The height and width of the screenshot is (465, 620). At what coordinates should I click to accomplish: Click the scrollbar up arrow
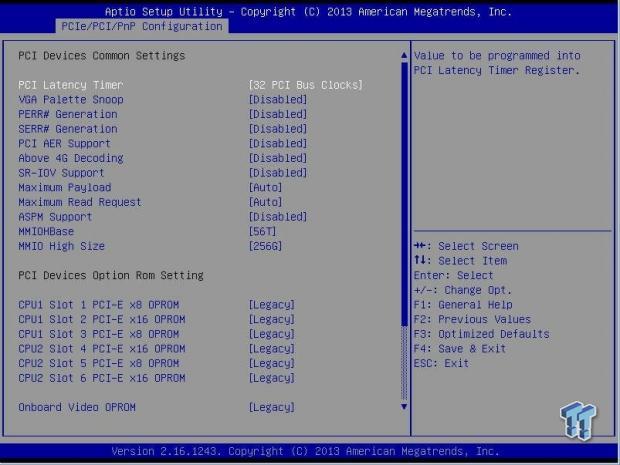pos(404,55)
